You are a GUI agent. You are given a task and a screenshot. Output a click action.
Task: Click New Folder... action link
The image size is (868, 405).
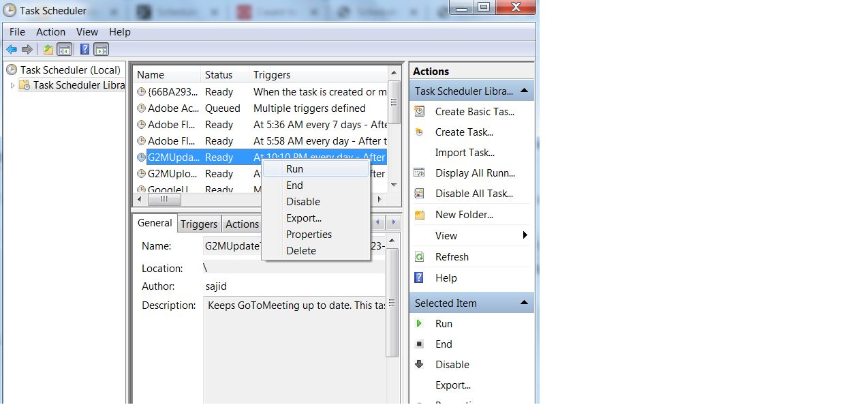coord(464,215)
